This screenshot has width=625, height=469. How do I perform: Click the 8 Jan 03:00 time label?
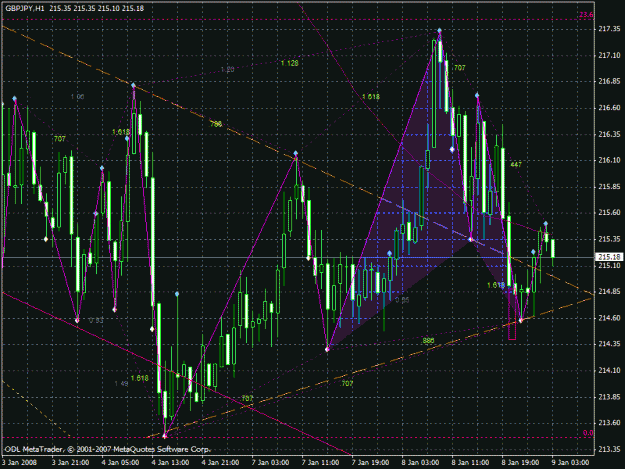click(x=421, y=462)
